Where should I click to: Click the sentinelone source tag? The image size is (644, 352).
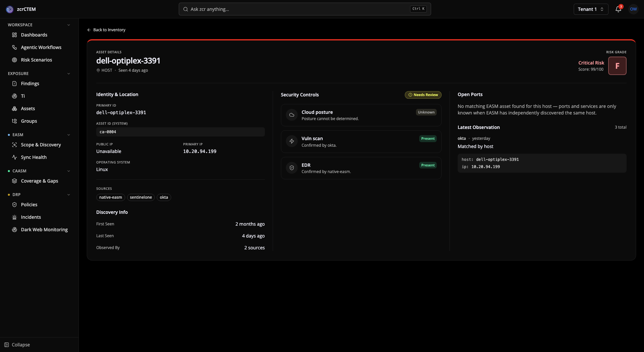pos(141,197)
